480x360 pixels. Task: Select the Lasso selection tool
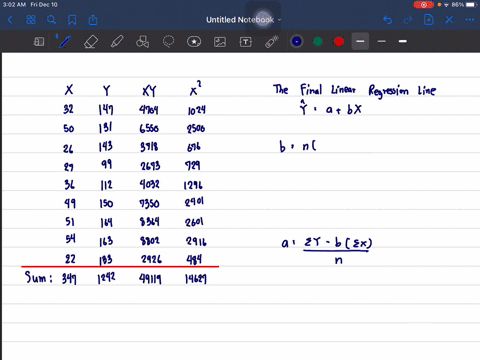(x=168, y=42)
